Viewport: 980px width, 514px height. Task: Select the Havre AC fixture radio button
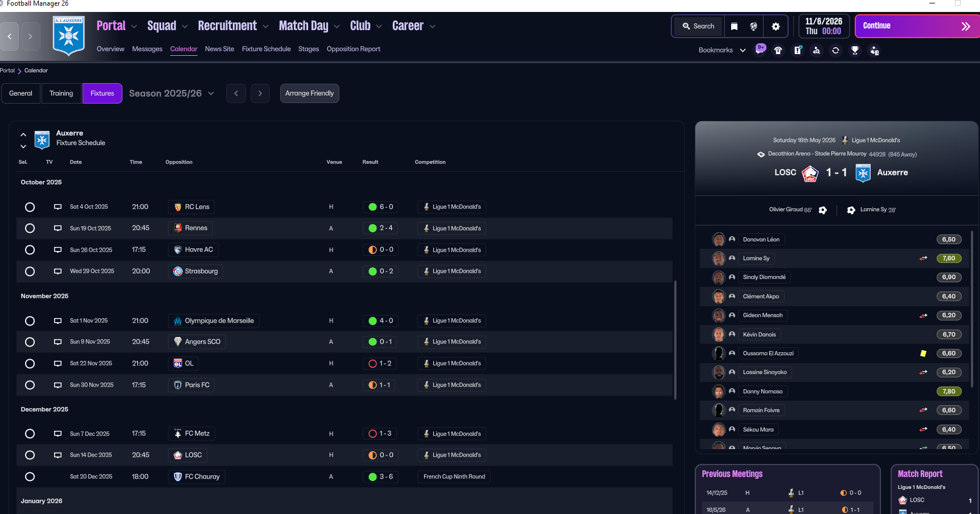tap(30, 250)
